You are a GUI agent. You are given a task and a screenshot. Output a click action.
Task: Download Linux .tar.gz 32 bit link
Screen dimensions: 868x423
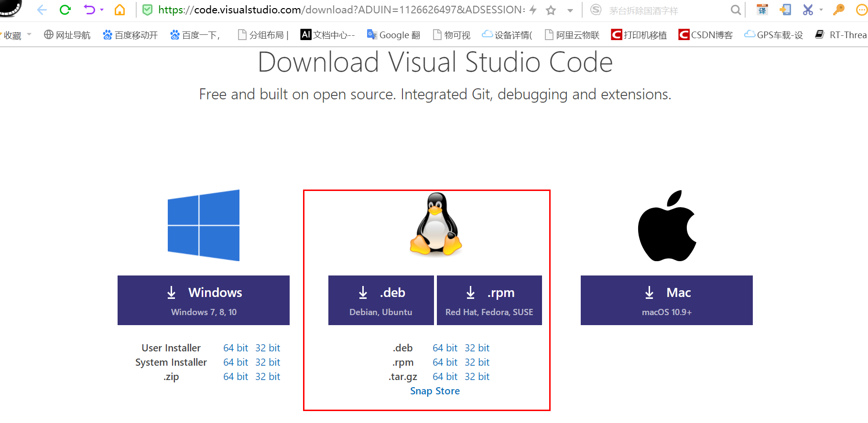477,377
